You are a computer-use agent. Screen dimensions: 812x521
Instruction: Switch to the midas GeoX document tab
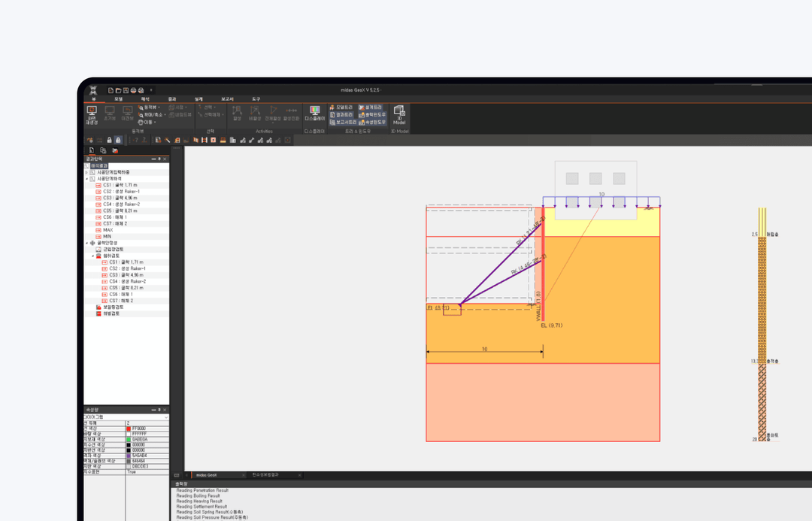point(217,475)
